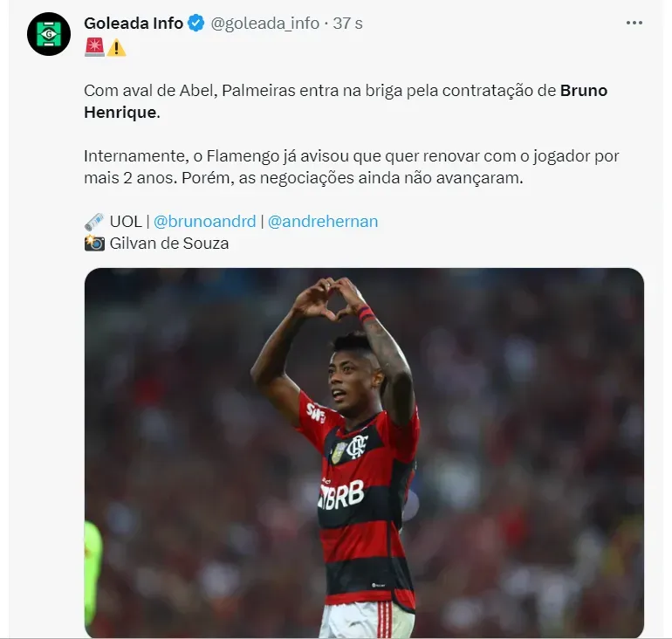Click the sentence beginning Com aval de Abel
This screenshot has width=672, height=639.
(x=346, y=101)
